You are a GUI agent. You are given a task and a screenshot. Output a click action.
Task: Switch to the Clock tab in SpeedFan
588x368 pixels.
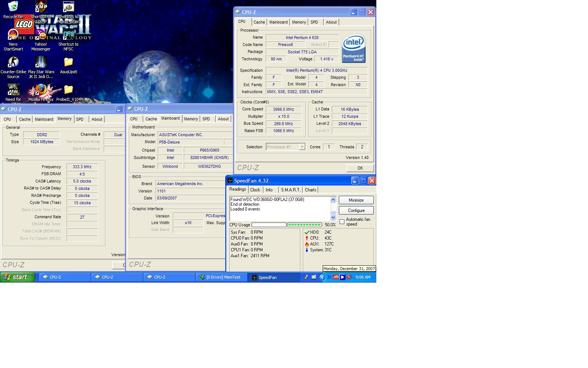coord(255,190)
